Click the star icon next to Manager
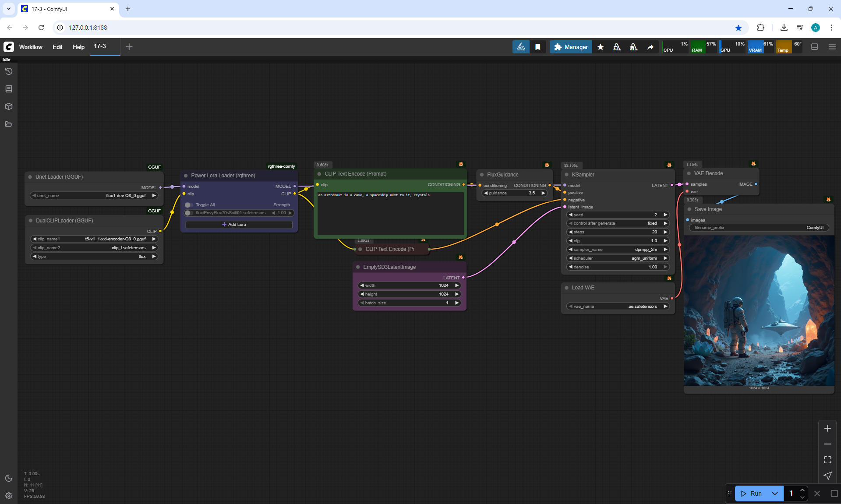This screenshot has width=841, height=504. (x=601, y=47)
